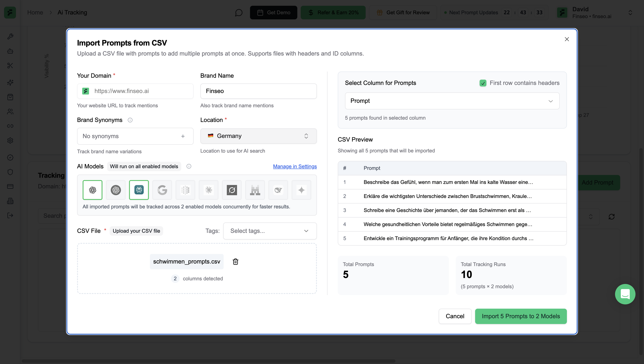Enable the Grok model icon
The image size is (644, 364).
click(231, 190)
